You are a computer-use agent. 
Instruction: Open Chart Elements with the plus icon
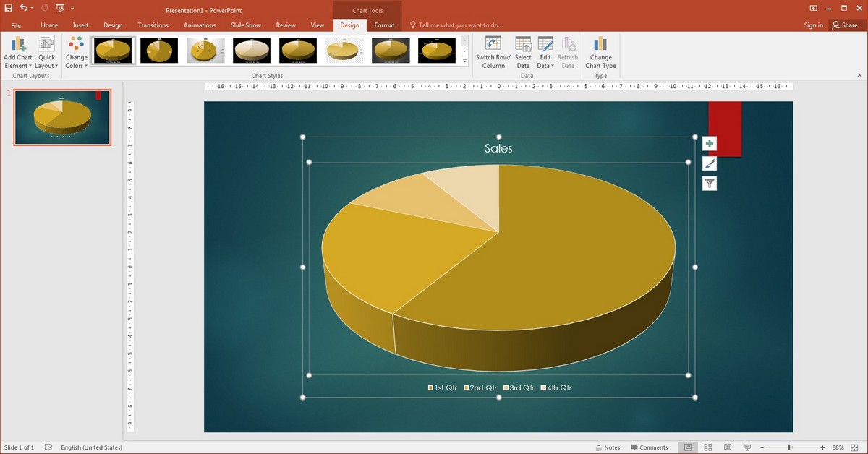click(709, 142)
